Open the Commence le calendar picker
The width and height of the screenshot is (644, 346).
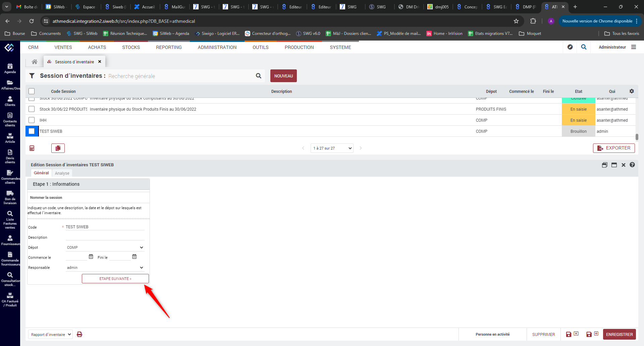[91, 257]
